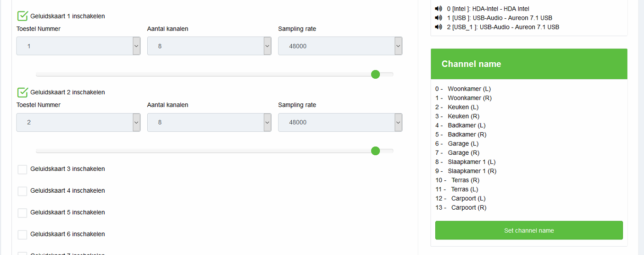Open Sampling rate dropdown for sound card 1
The image size is (644, 255).
click(x=340, y=46)
